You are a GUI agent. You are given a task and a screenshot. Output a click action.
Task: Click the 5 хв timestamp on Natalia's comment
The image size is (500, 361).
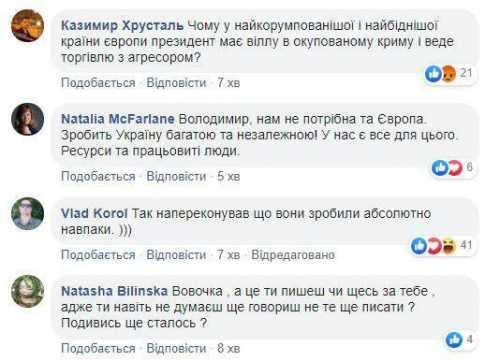point(229,176)
